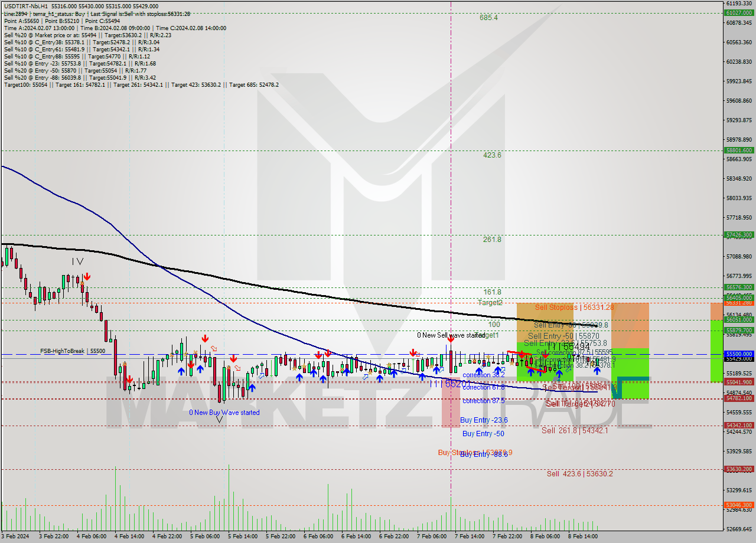Click the '8 Feb 14:00' time axis label
This screenshot has height=543, width=756.
click(583, 537)
